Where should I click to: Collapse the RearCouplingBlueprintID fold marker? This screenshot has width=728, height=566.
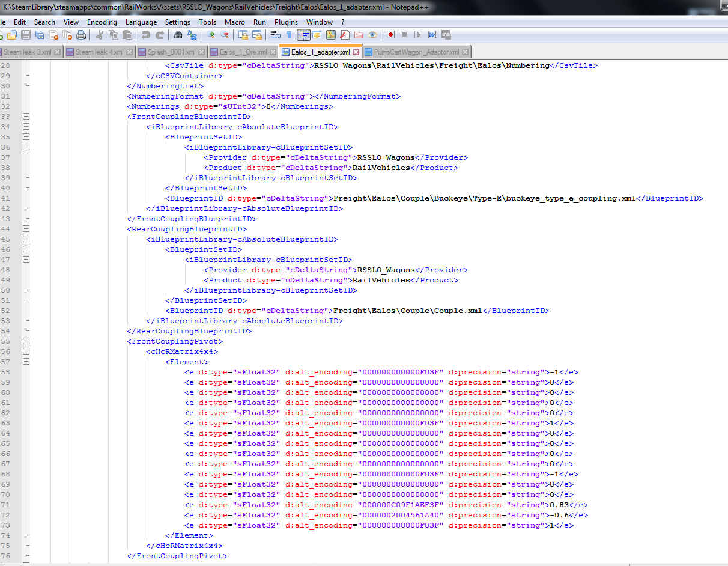(x=26, y=229)
